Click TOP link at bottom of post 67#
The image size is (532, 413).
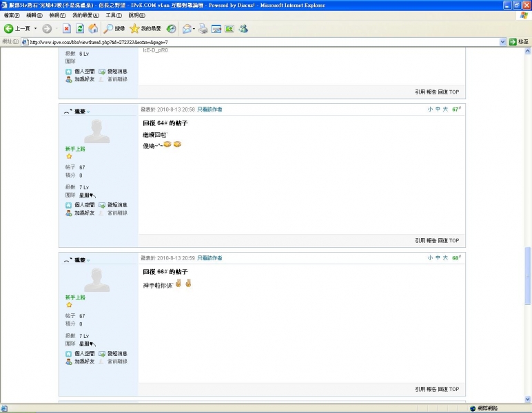454,241
